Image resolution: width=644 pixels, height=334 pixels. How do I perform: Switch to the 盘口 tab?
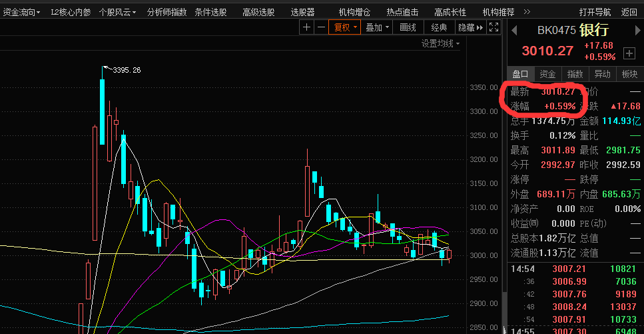tap(520, 75)
